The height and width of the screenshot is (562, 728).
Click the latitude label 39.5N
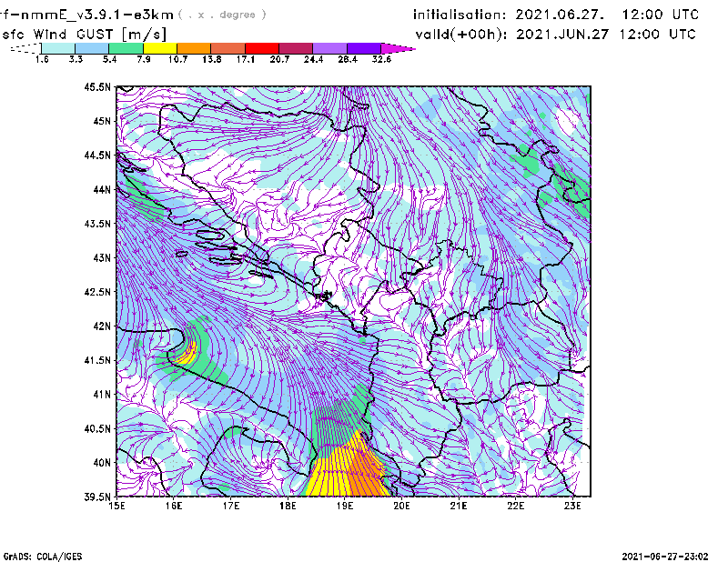point(97,497)
